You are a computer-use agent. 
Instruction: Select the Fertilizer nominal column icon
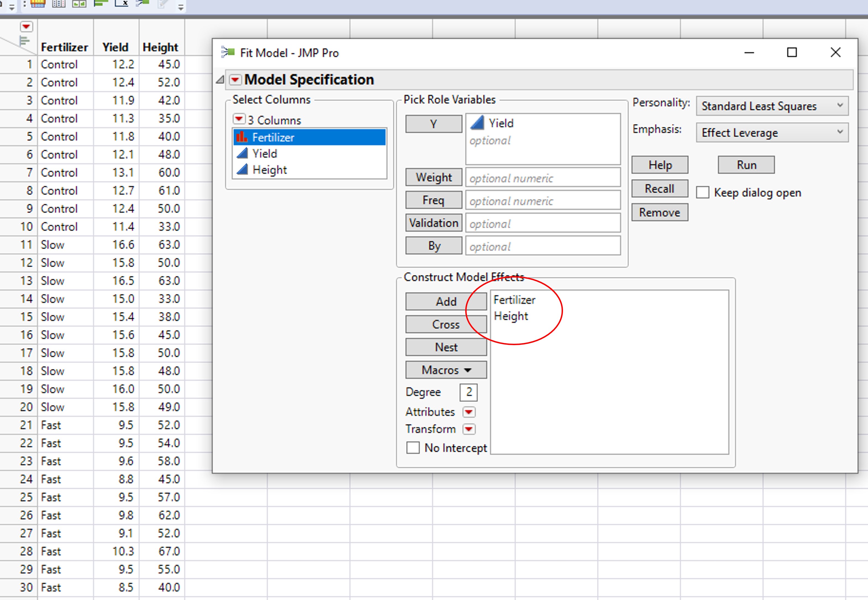242,137
